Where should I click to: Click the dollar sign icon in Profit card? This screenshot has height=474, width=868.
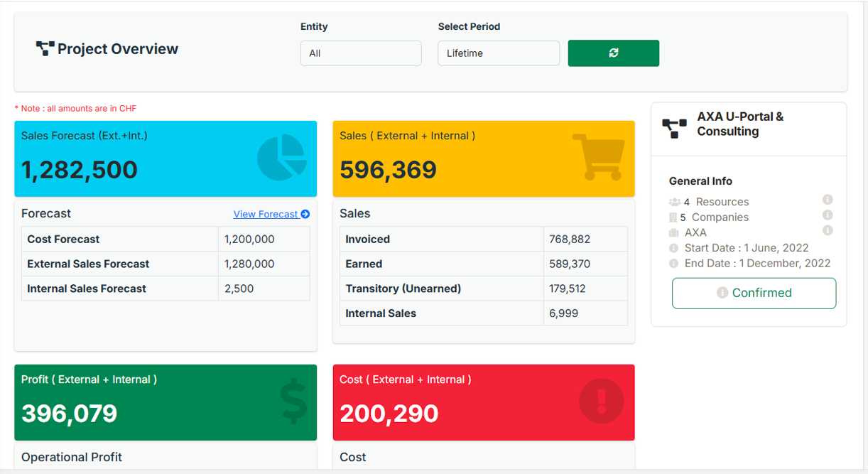294,402
